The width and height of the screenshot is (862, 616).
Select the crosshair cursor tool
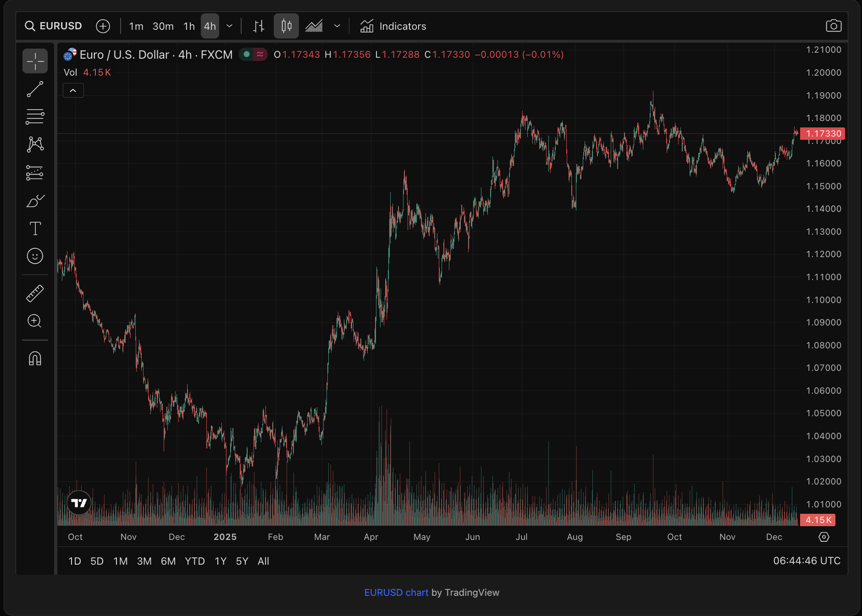coord(35,60)
